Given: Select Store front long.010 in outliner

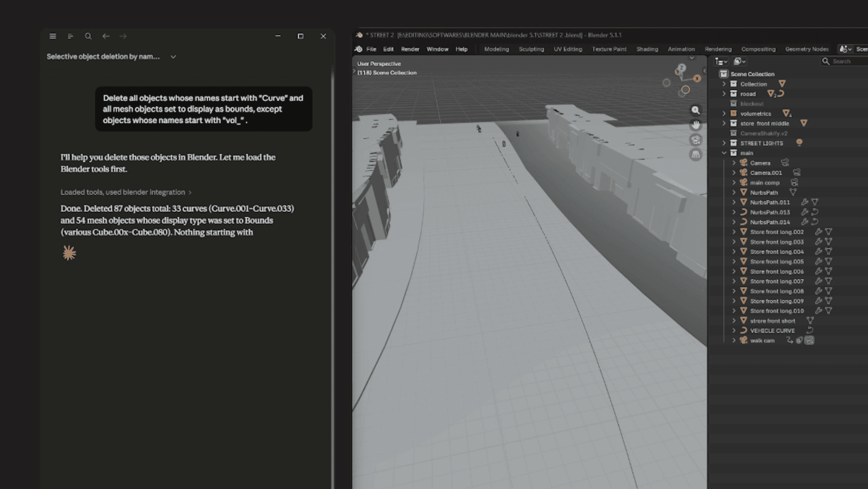Looking at the screenshot, I should (x=777, y=311).
